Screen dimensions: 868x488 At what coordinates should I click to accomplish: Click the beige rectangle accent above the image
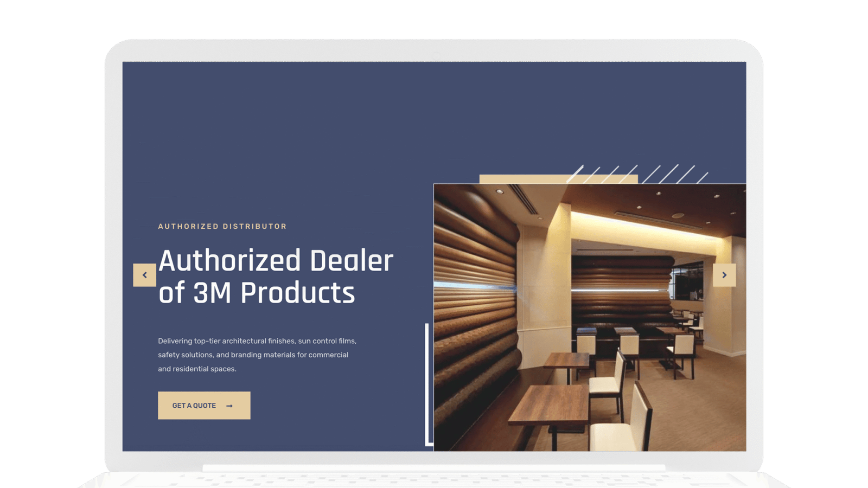pos(521,179)
